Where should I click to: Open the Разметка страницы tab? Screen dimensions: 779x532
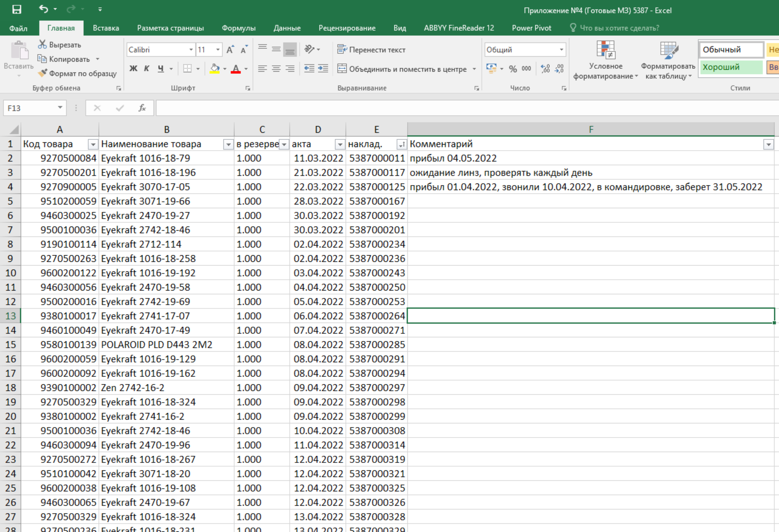(170, 28)
